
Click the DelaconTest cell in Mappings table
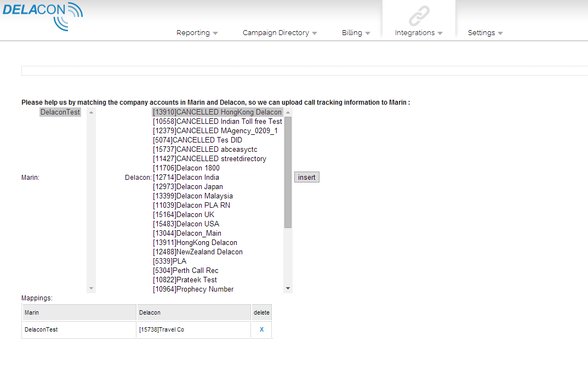[x=79, y=329]
